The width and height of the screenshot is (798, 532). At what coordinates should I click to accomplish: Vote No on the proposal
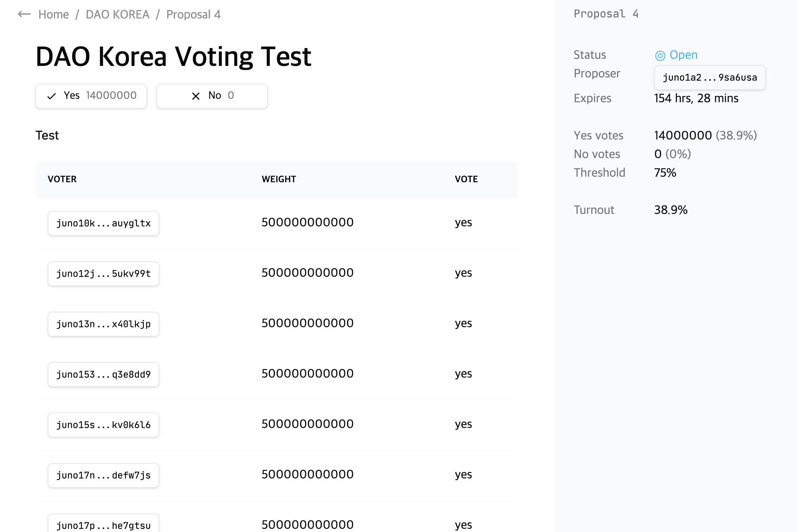212,96
